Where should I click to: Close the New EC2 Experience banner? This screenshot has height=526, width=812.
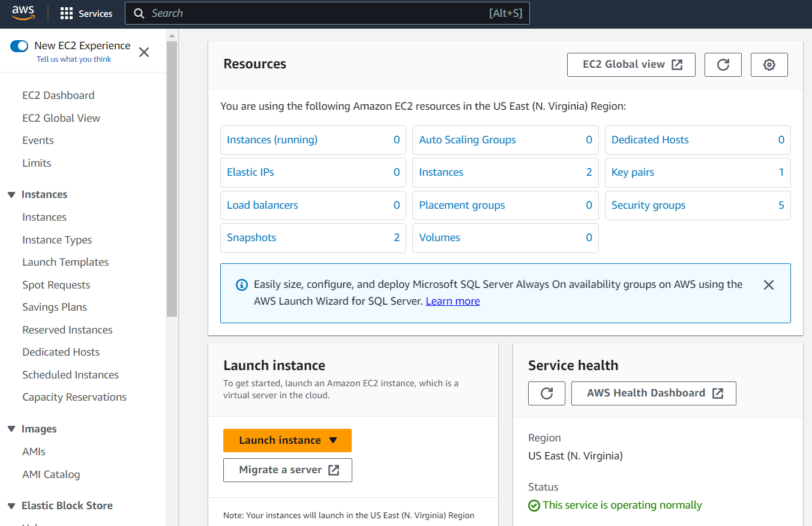144,52
